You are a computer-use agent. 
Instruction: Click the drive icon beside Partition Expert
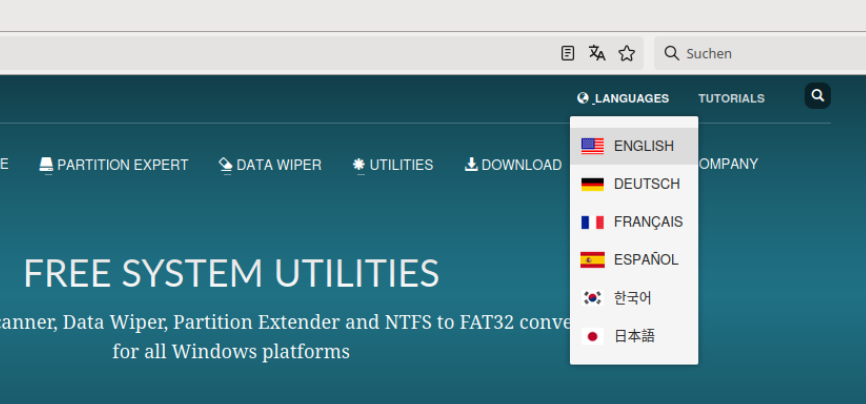46,165
